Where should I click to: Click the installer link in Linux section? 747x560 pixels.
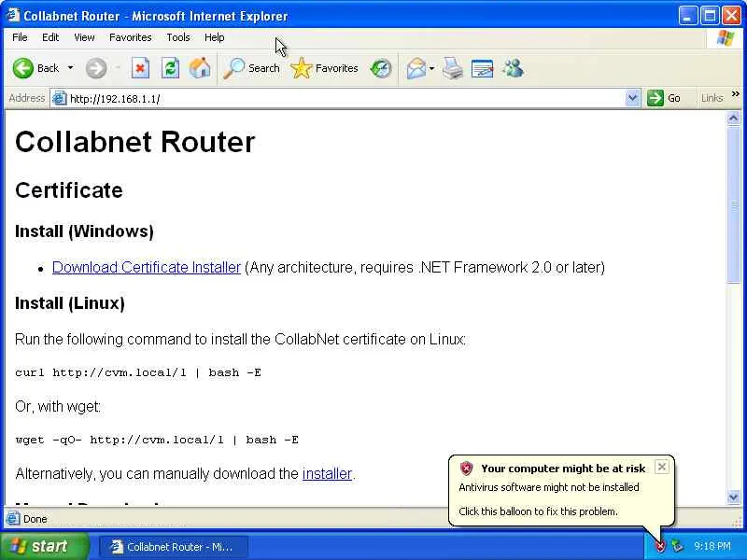point(328,474)
